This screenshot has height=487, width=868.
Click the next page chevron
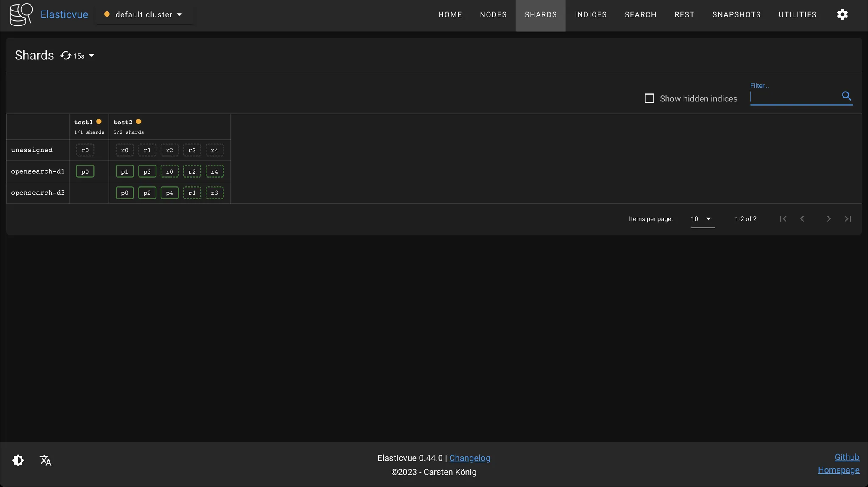(x=828, y=219)
